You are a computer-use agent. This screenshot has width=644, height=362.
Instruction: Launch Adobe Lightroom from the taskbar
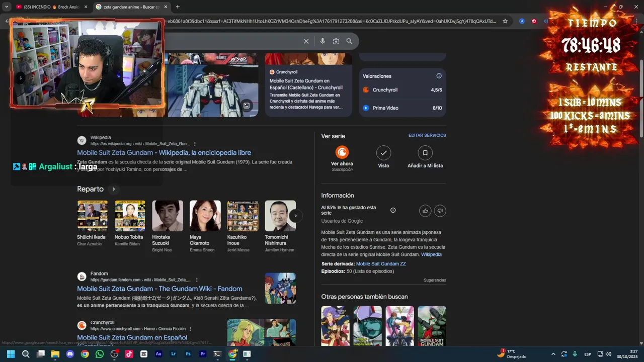click(x=174, y=354)
